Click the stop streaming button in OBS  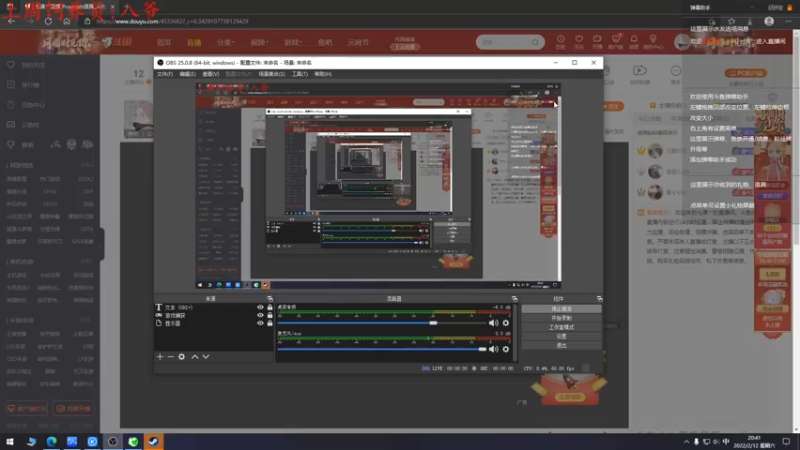[561, 309]
